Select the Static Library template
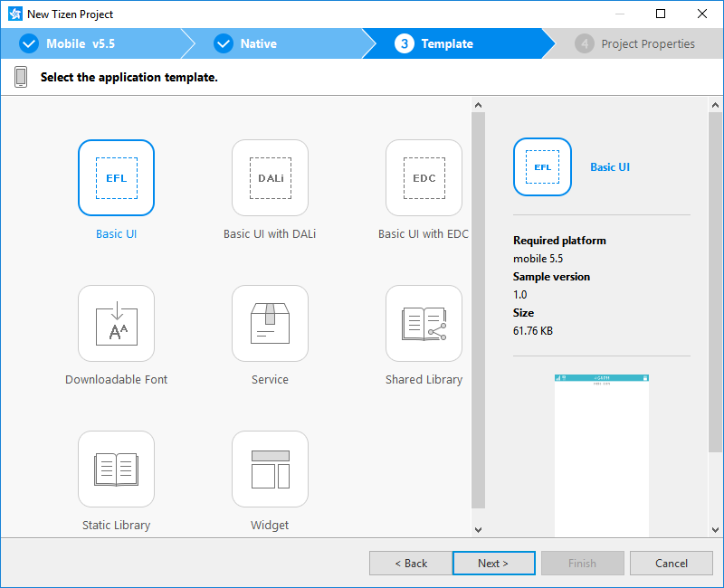The width and height of the screenshot is (724, 588). pos(116,469)
